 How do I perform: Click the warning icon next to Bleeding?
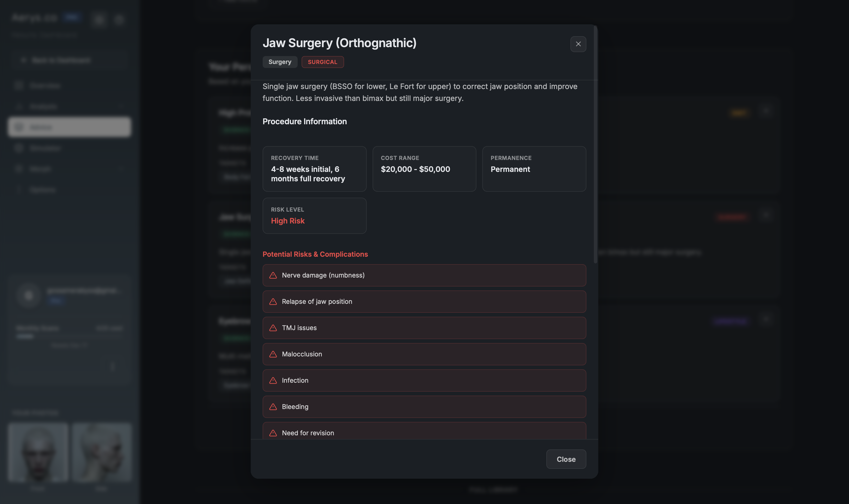(273, 407)
